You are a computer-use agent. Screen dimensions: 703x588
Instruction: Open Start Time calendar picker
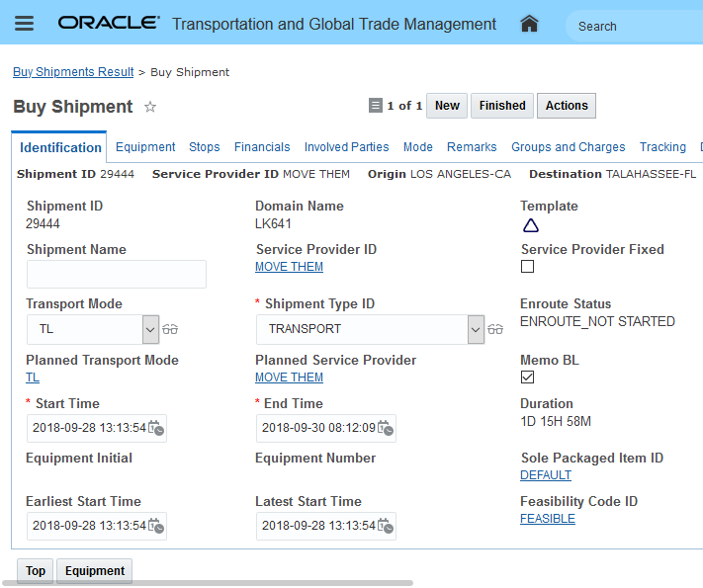[156, 428]
